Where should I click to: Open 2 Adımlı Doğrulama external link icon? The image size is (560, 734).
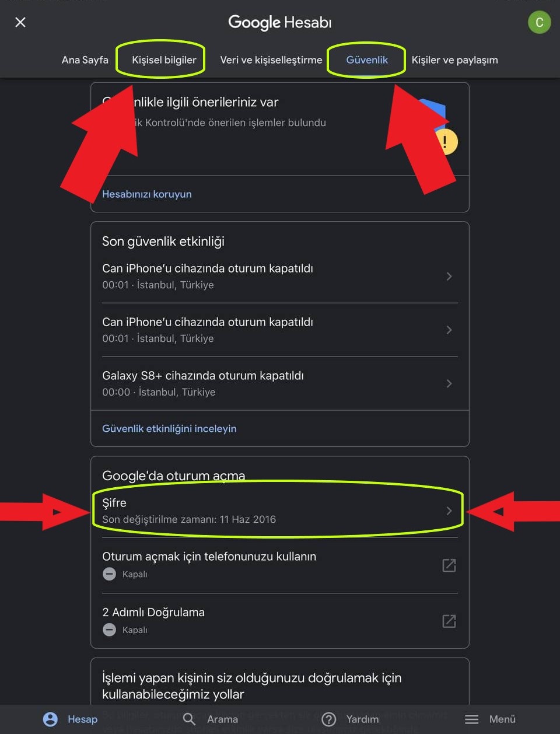(x=449, y=621)
